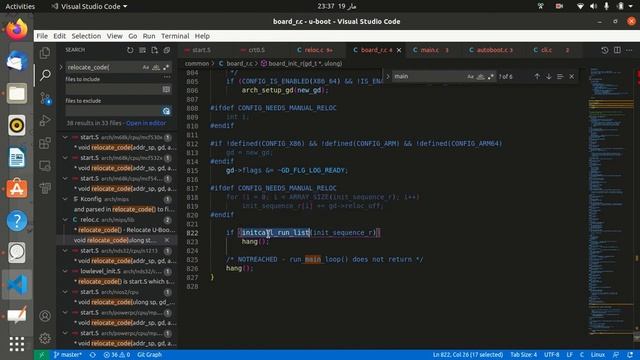
Task: Expand replace mode in find widget
Action: pyautogui.click(x=388, y=76)
